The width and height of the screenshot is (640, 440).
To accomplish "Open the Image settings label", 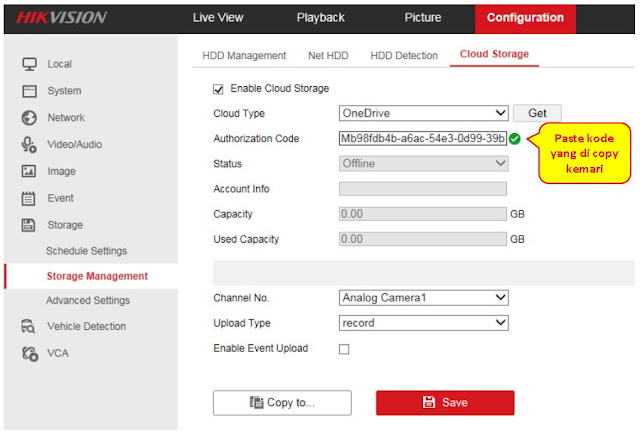I will pos(62,171).
